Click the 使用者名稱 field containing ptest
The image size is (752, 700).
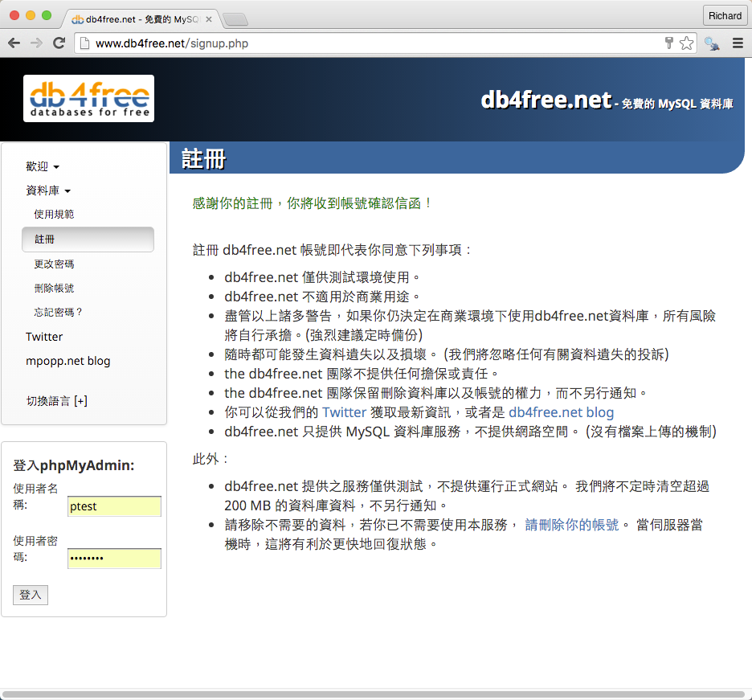[114, 506]
